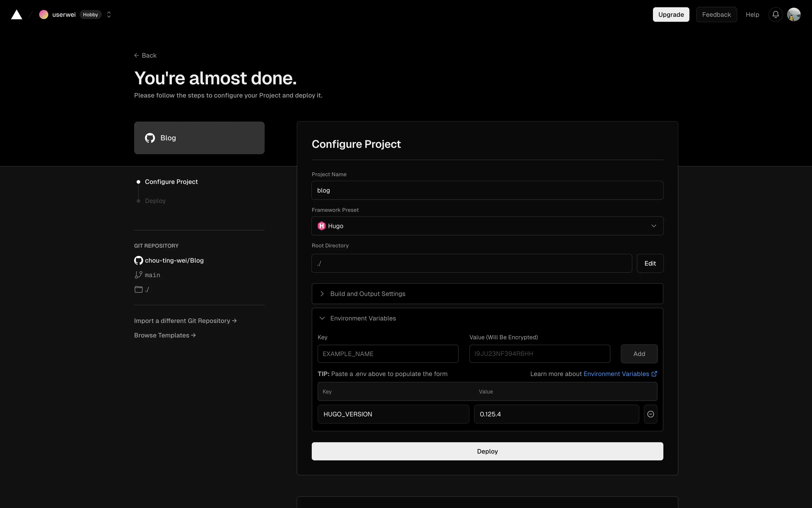Click Import a different Git Repository
The width and height of the screenshot is (812, 508).
tap(186, 321)
